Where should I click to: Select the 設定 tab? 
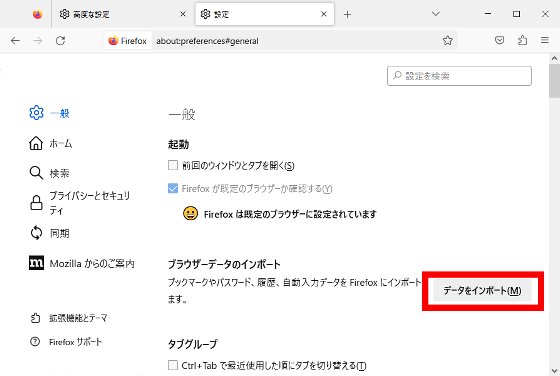coord(264,14)
